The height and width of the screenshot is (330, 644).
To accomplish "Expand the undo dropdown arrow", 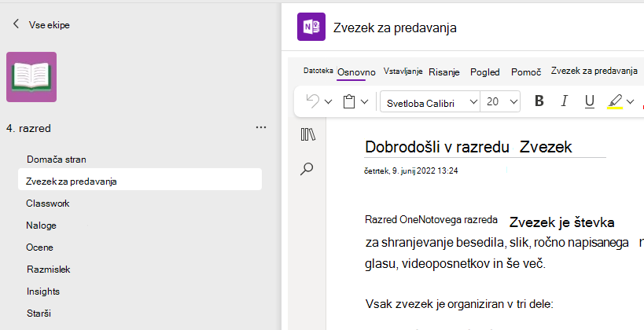I will click(x=328, y=102).
